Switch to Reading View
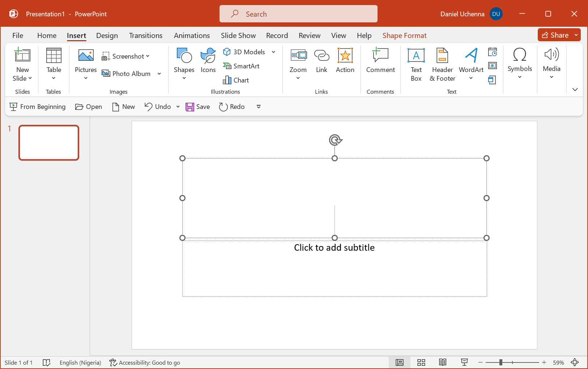 [443, 362]
